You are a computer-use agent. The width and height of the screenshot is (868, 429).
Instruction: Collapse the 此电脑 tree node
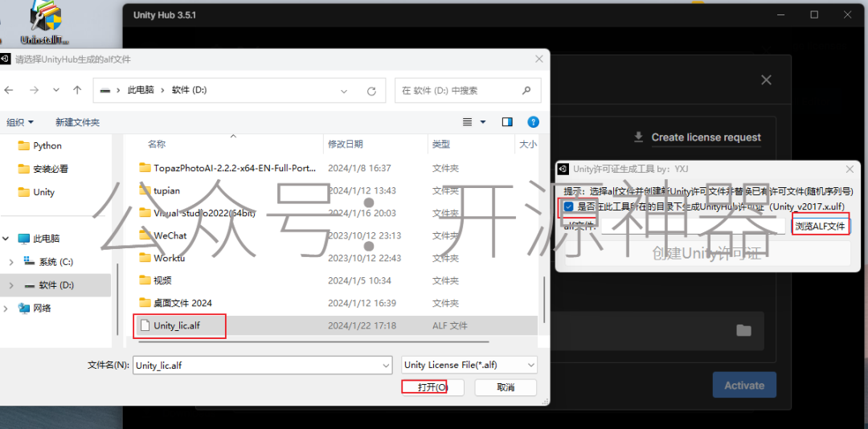6,239
